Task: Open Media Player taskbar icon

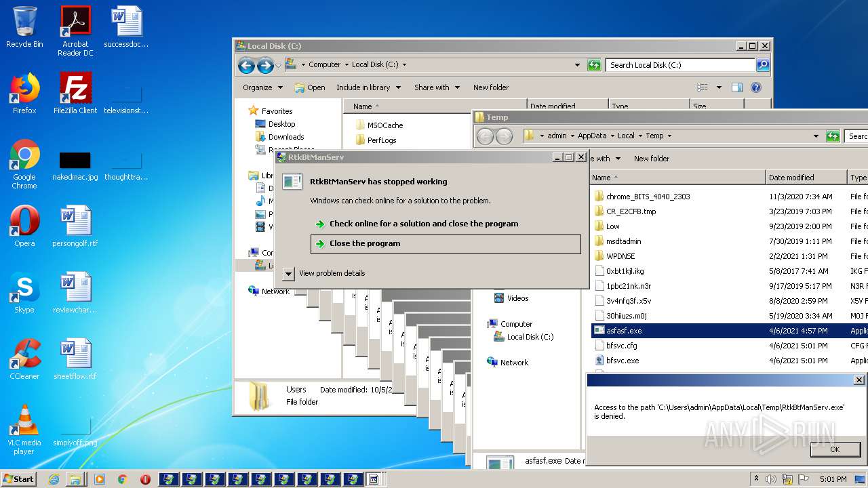Action: tap(100, 479)
